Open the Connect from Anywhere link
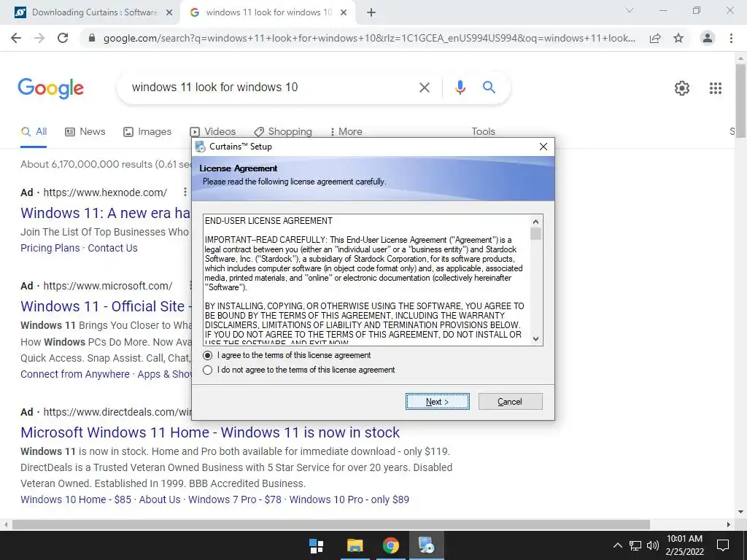 coord(75,374)
